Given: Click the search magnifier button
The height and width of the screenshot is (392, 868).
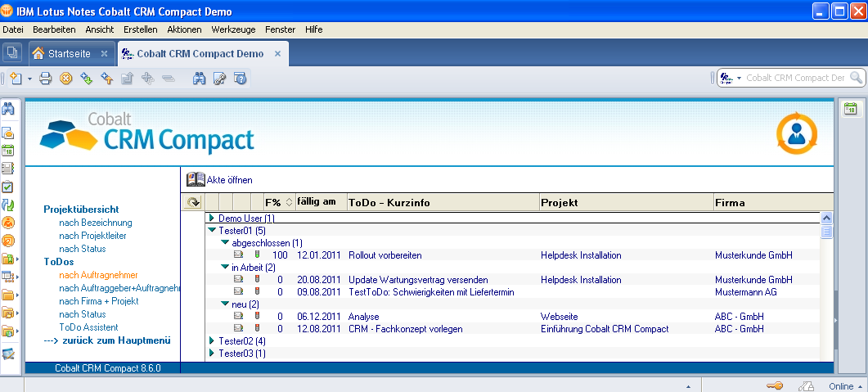Looking at the screenshot, I should click(856, 78).
